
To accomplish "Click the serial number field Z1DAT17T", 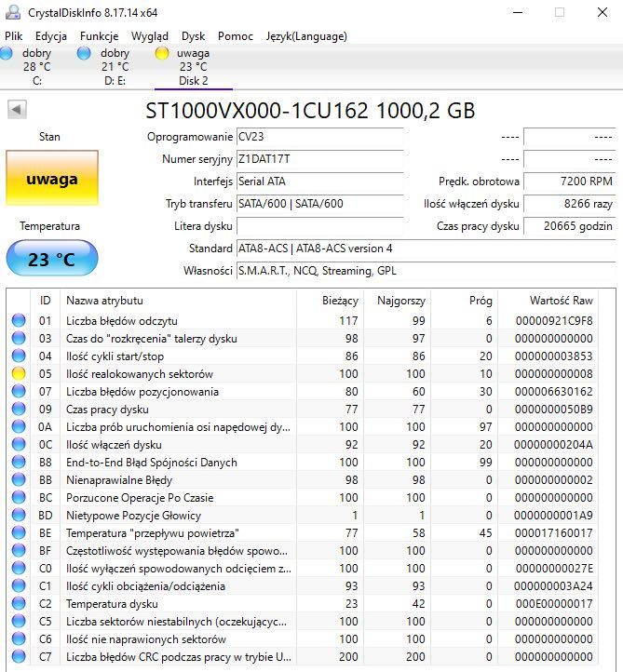I will [x=319, y=159].
